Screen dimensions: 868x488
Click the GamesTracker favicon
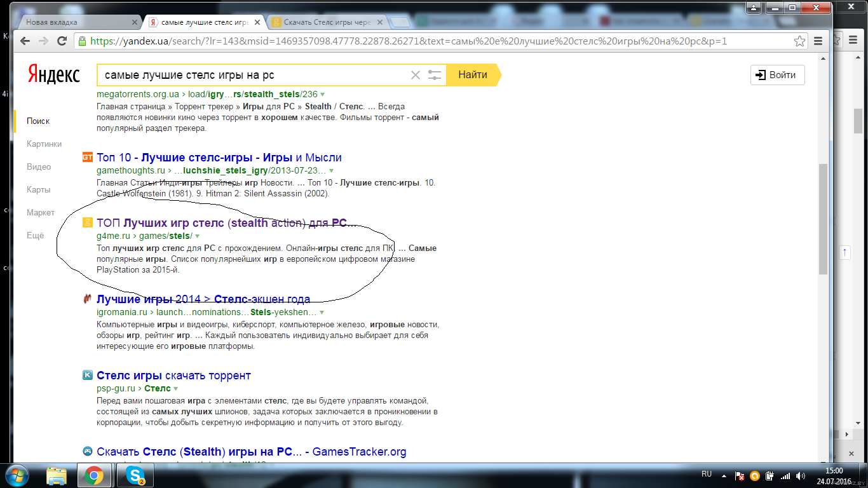(x=88, y=452)
